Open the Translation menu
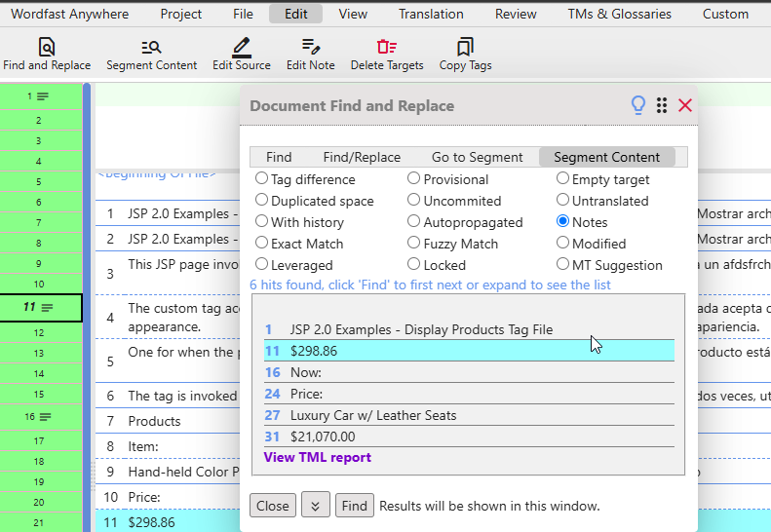 [431, 14]
